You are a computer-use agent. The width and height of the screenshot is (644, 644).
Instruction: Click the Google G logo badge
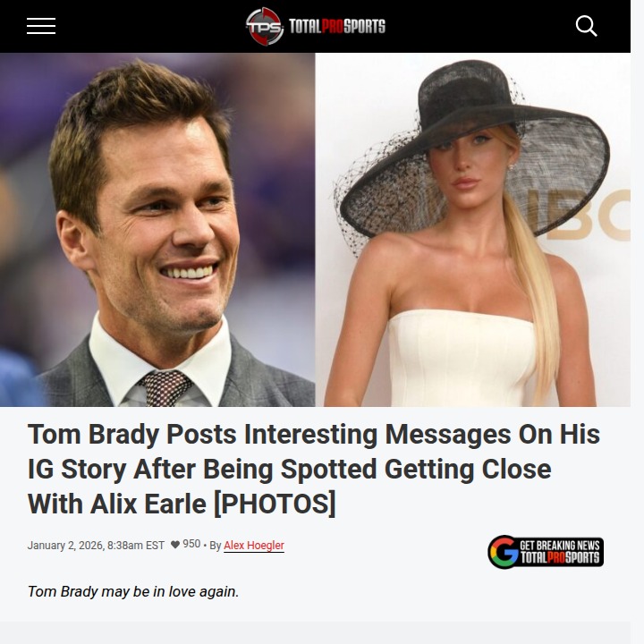click(x=503, y=552)
